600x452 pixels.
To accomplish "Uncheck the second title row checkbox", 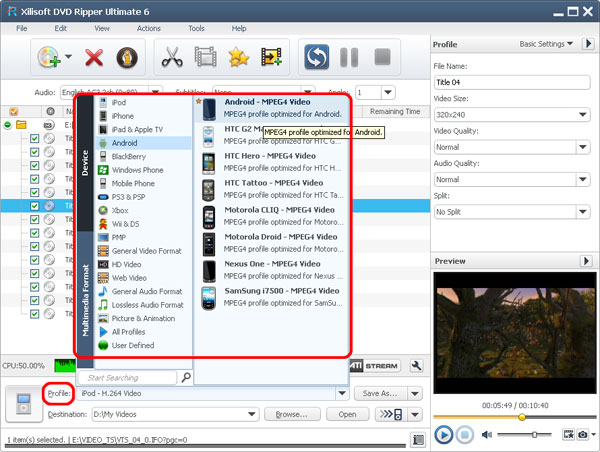I will pos(34,152).
